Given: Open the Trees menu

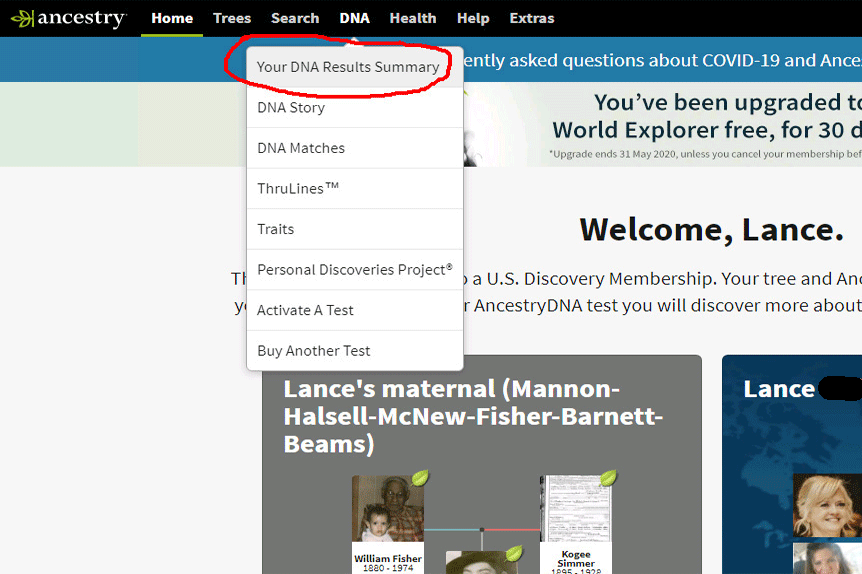Looking at the screenshot, I should (x=232, y=18).
